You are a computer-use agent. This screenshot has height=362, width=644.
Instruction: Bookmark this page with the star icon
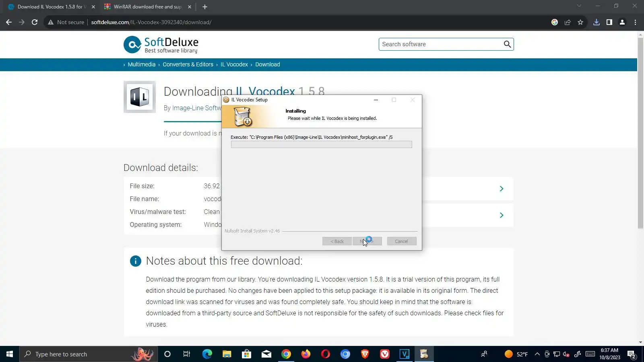(580, 22)
